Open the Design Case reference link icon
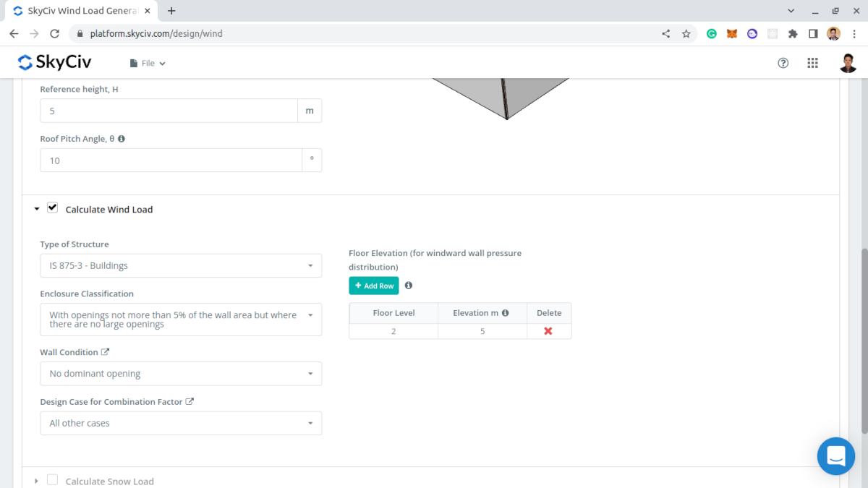 pyautogui.click(x=190, y=402)
